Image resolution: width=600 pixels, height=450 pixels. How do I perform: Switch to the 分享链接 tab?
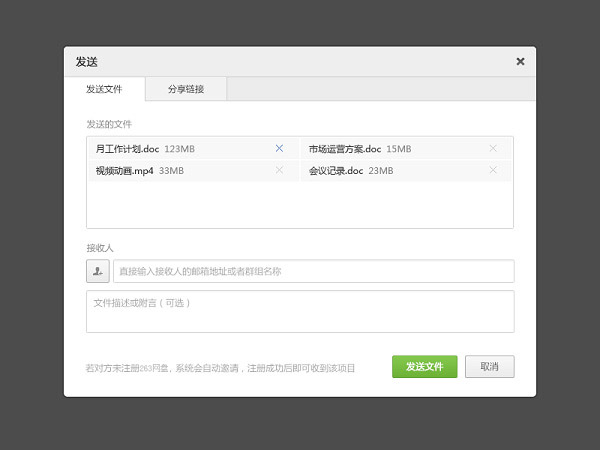[x=185, y=89]
